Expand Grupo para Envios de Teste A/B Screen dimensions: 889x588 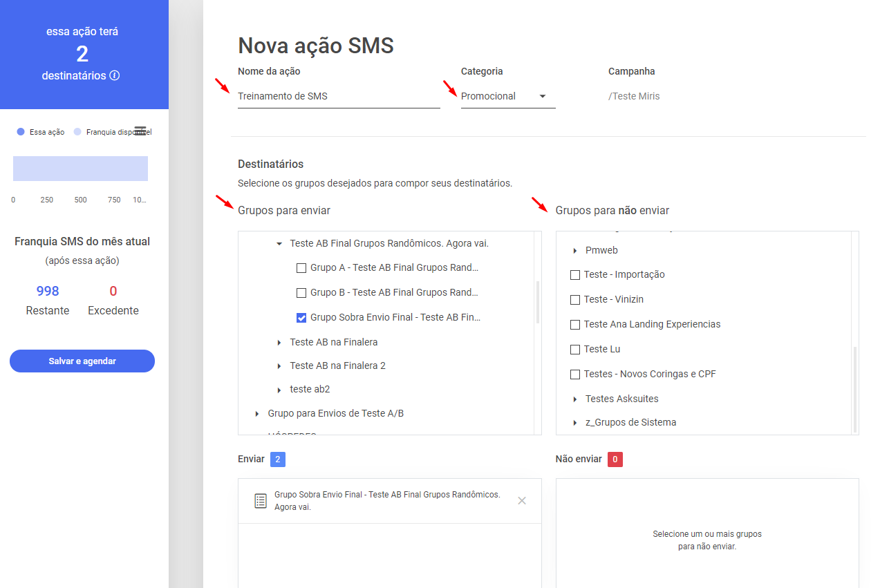pyautogui.click(x=257, y=414)
